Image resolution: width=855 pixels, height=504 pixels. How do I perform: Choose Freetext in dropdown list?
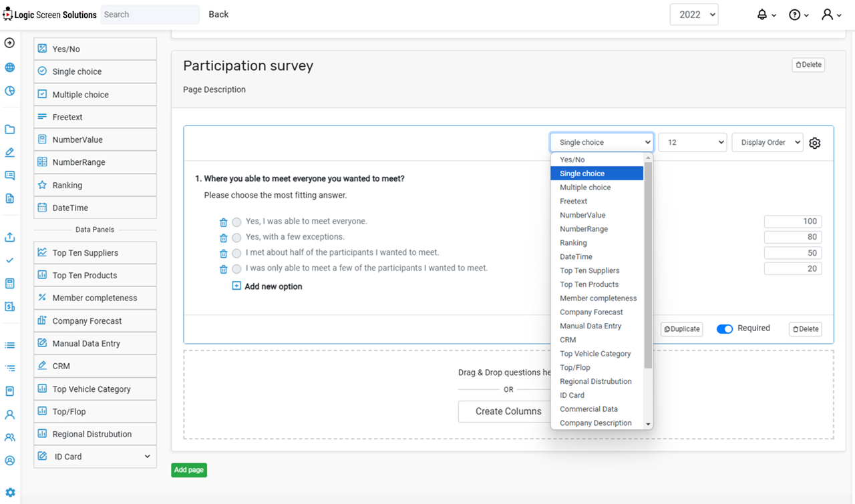(597, 201)
